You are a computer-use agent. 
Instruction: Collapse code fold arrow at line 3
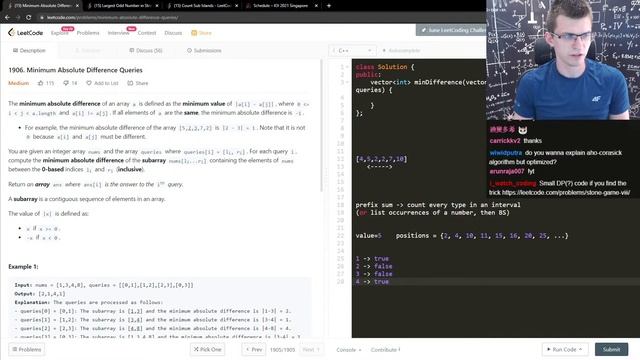coord(347,82)
